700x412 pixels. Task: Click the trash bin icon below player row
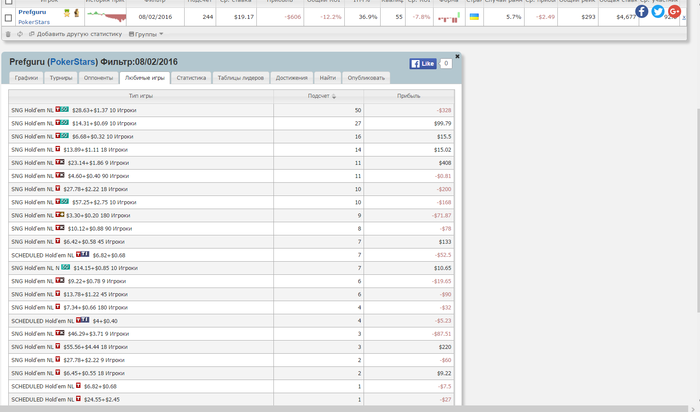point(8,34)
